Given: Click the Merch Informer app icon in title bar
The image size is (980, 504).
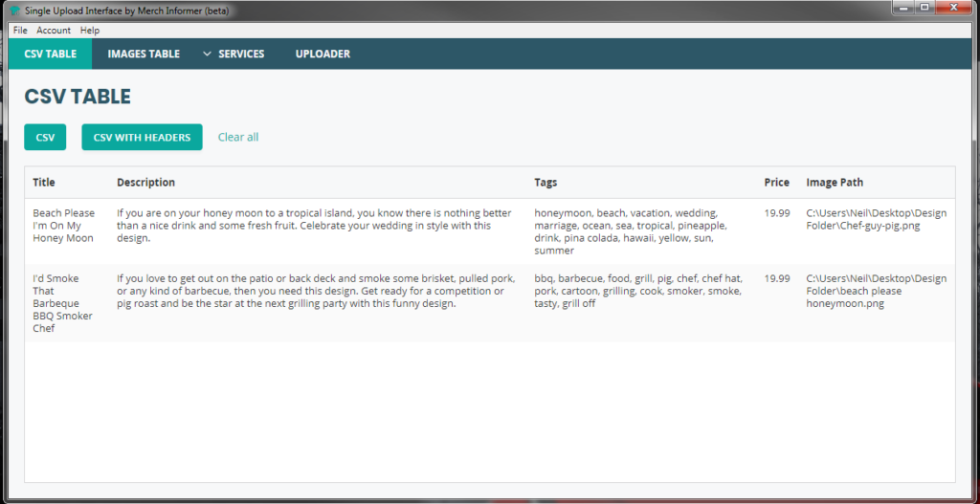Looking at the screenshot, I should (x=15, y=11).
